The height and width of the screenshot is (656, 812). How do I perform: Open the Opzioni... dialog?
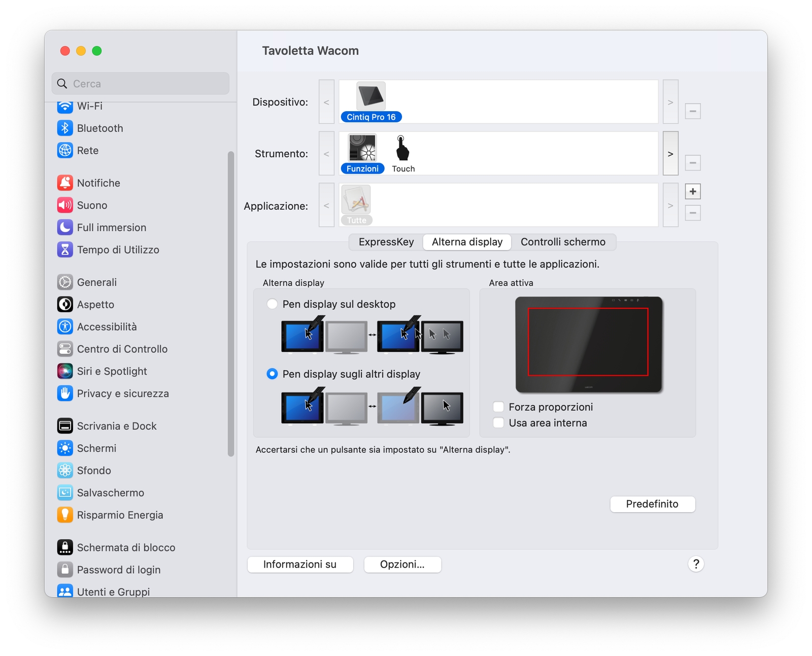click(x=402, y=565)
